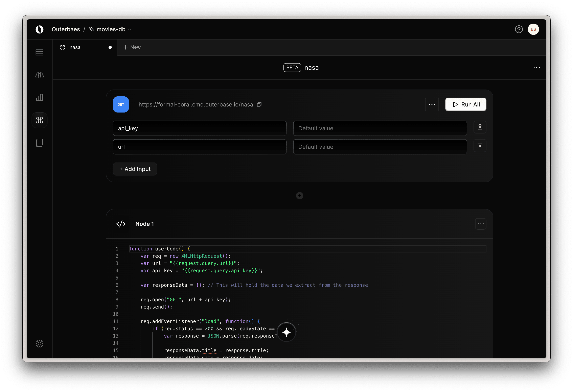Click the endpoint URL text
This screenshot has width=573, height=392.
pos(196,104)
